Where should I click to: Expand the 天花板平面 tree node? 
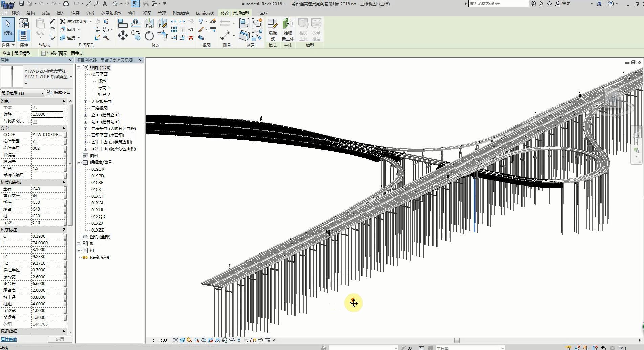(x=86, y=102)
